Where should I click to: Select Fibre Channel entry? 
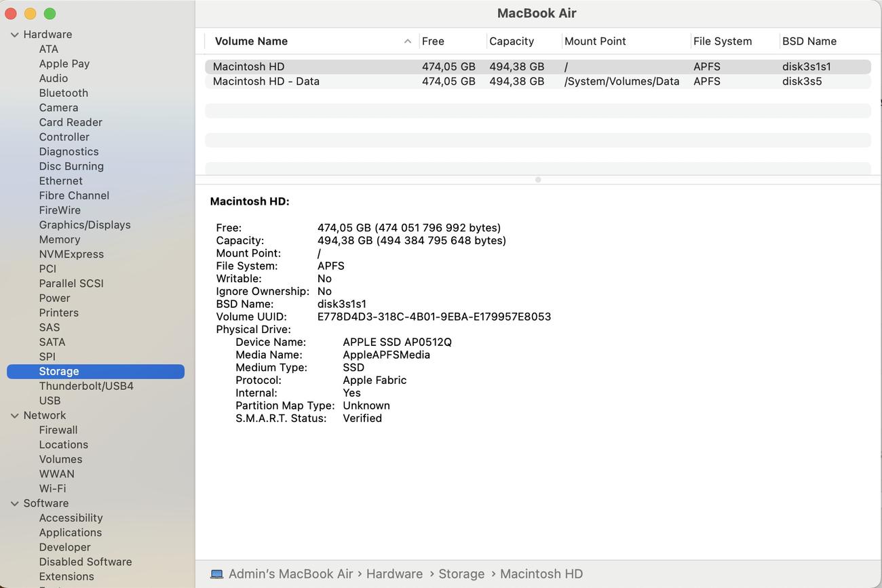(74, 195)
